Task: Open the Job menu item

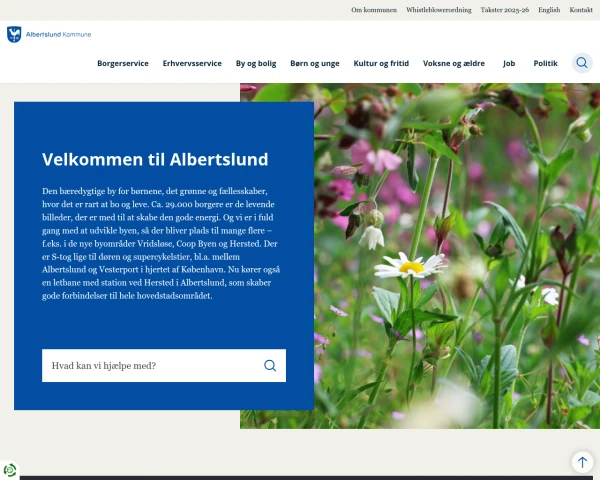Action: 509,64
